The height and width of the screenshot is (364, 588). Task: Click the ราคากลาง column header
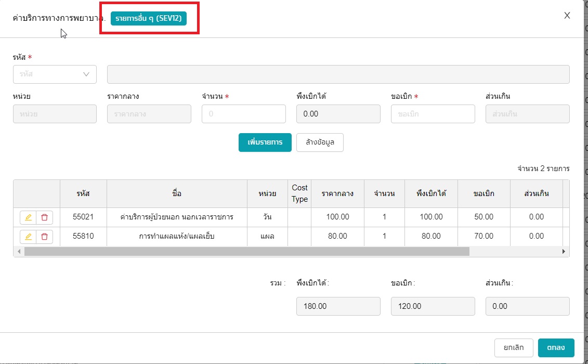[337, 193]
